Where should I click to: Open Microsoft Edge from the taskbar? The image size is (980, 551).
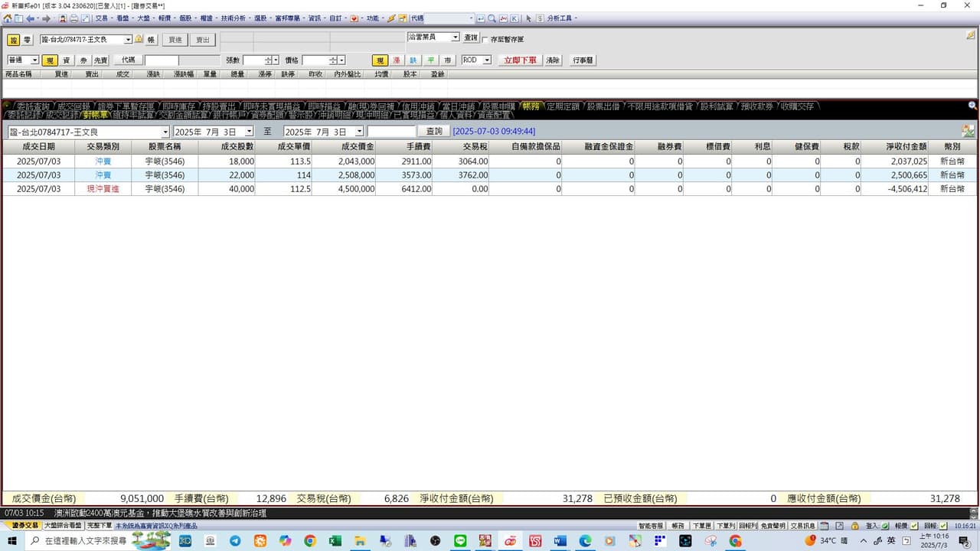coord(585,541)
